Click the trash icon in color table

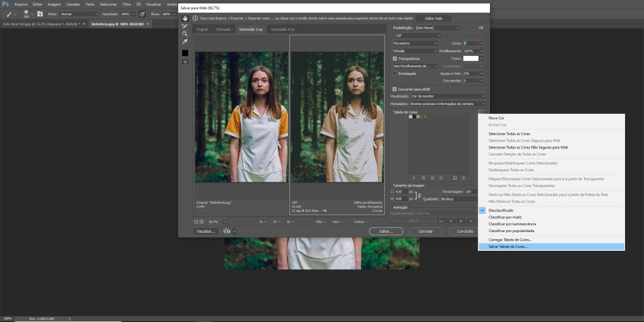pos(464,178)
